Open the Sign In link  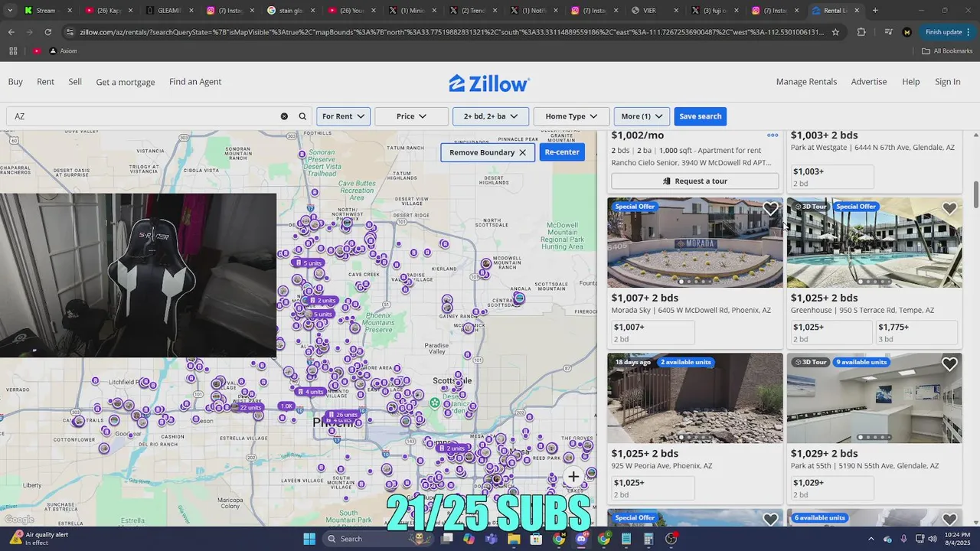(948, 82)
